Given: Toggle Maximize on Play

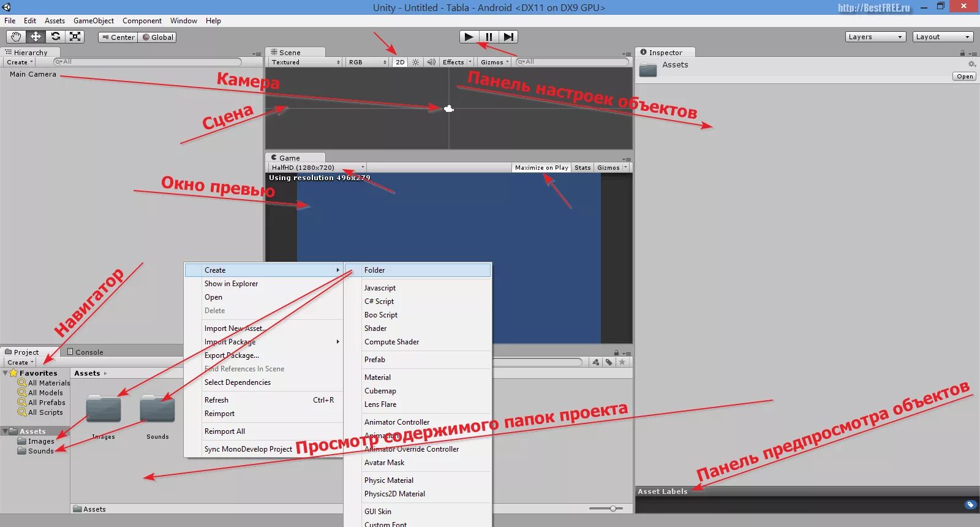Looking at the screenshot, I should click(541, 167).
